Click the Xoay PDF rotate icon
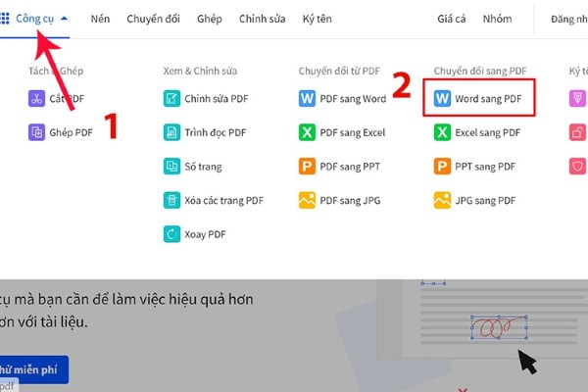The image size is (588, 392). [x=171, y=234]
